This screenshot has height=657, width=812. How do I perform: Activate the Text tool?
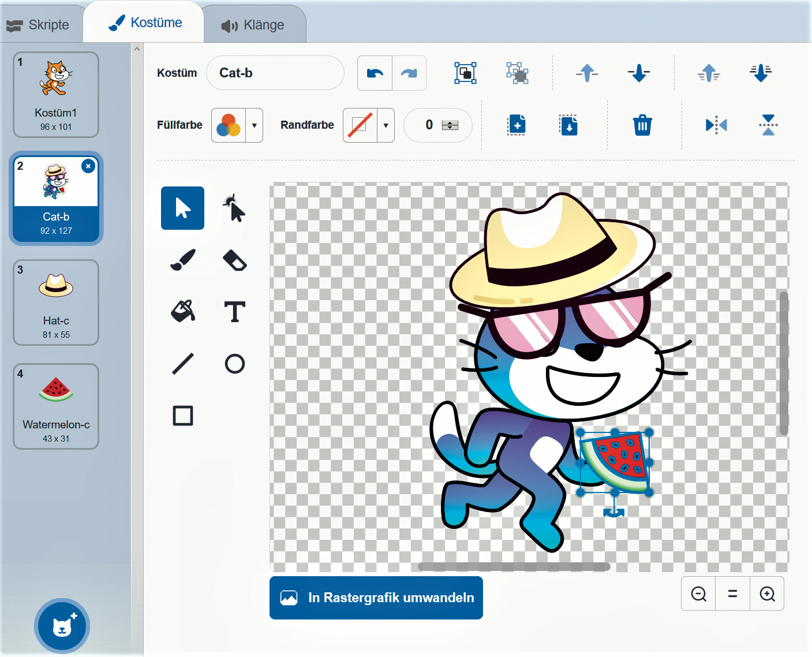[x=234, y=312]
